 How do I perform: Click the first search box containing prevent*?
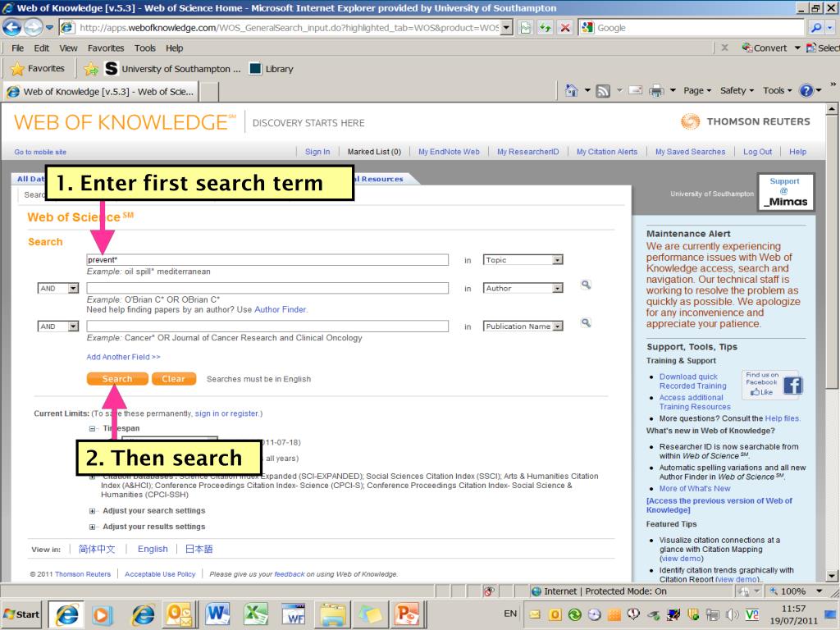(267, 260)
